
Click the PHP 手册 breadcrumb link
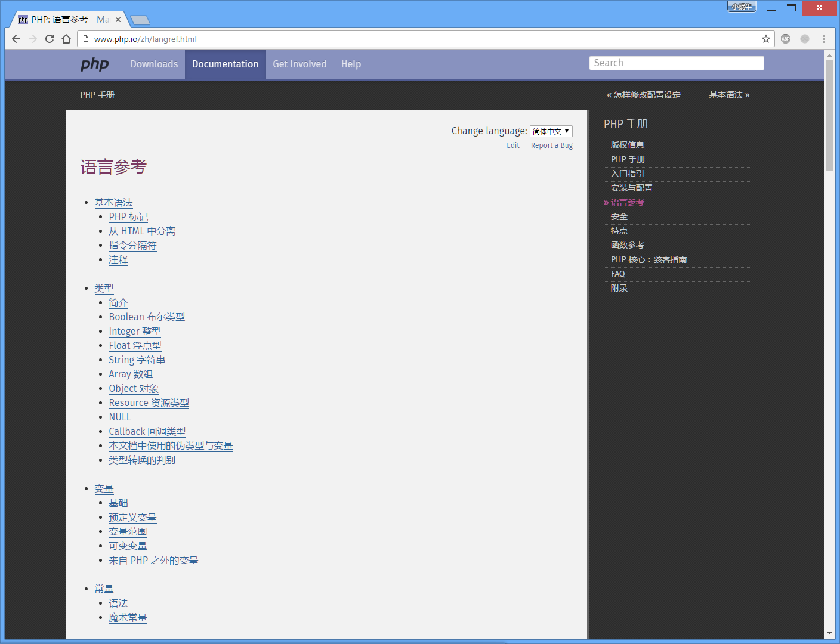coord(97,95)
